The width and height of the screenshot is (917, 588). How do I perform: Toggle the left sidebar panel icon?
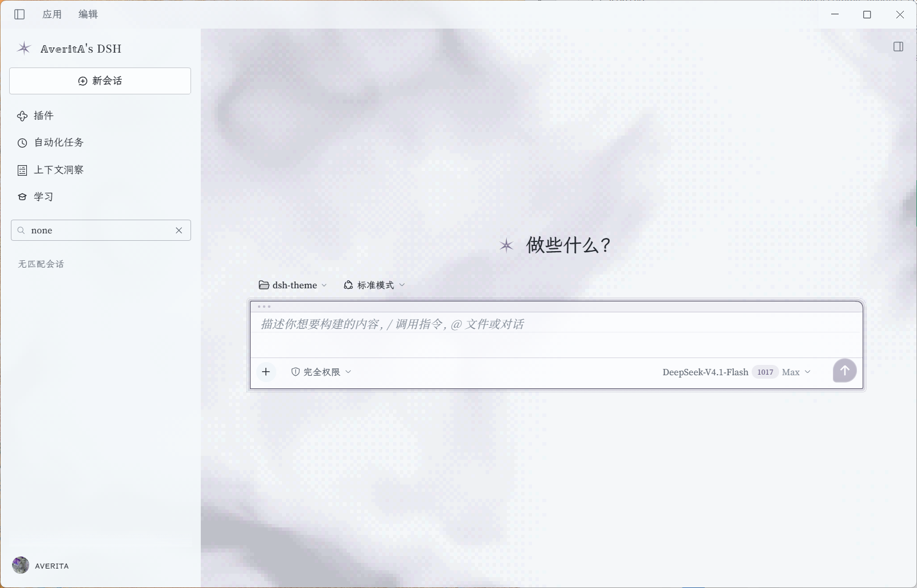[x=19, y=14]
